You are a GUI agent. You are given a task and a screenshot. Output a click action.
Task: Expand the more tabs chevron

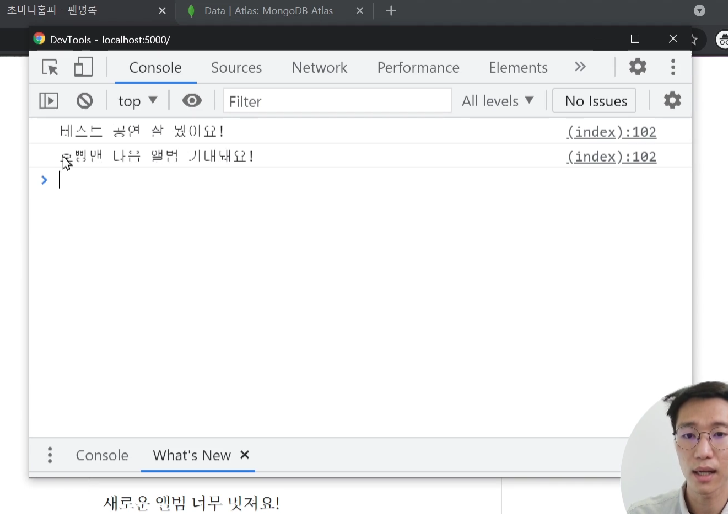580,67
